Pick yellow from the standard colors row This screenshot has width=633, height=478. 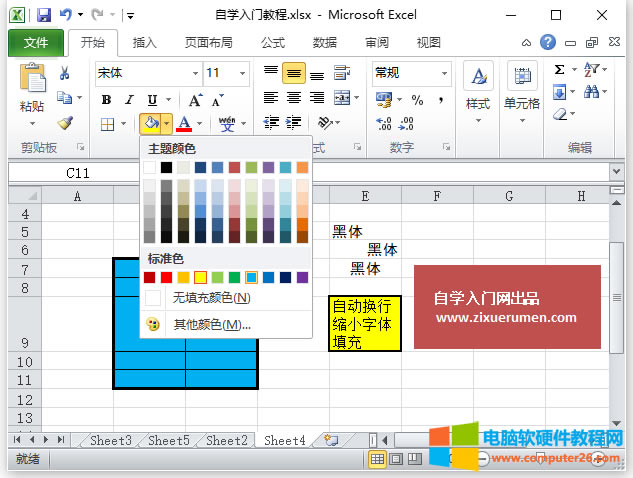[201, 277]
